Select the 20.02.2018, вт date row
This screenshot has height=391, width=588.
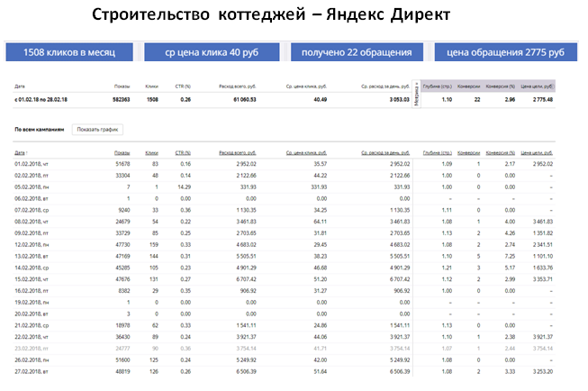pyautogui.click(x=284, y=314)
